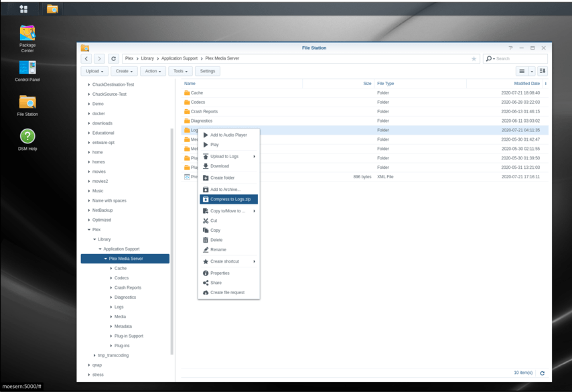Screen dimensions: 572x392
Task: Select Copy in context menu
Action: pos(228,231)
